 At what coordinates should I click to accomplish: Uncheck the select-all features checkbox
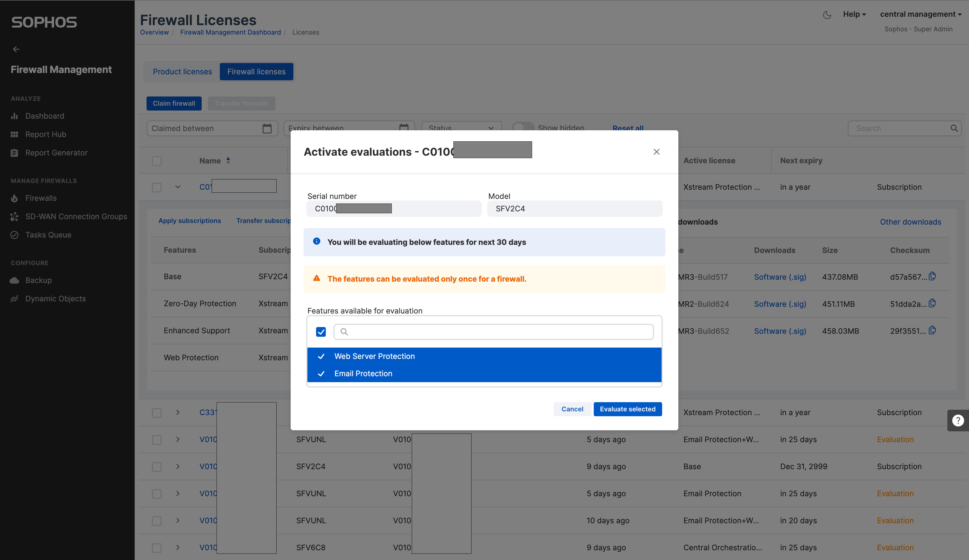coord(321,332)
